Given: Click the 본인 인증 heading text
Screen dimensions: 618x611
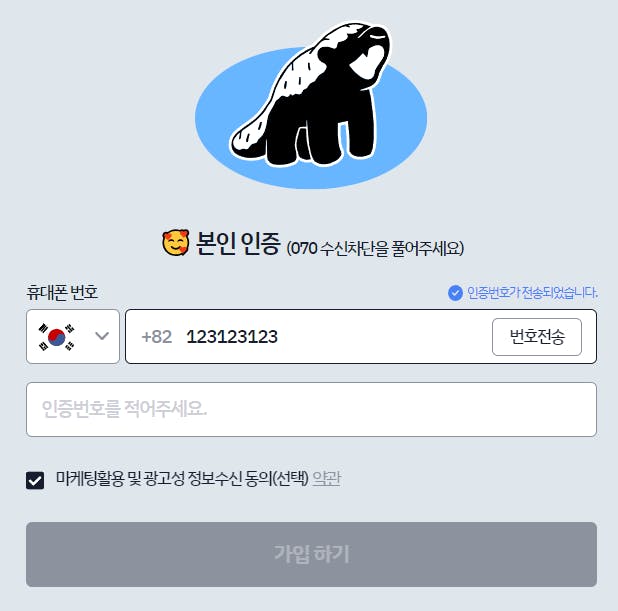Looking at the screenshot, I should pyautogui.click(x=238, y=243).
